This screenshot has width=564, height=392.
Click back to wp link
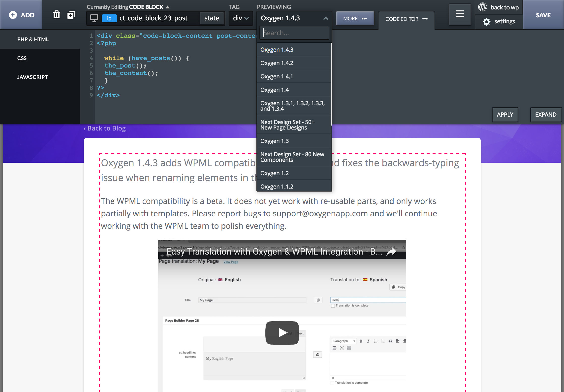[504, 7]
